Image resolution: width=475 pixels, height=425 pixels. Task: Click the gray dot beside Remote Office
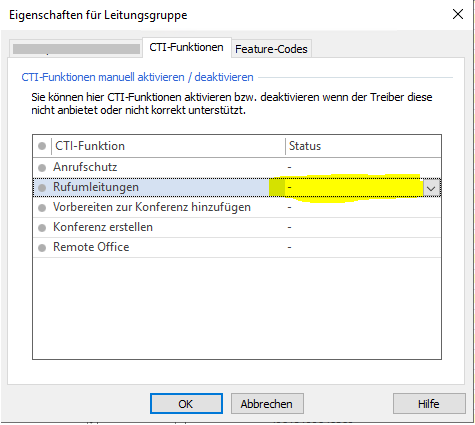click(42, 248)
